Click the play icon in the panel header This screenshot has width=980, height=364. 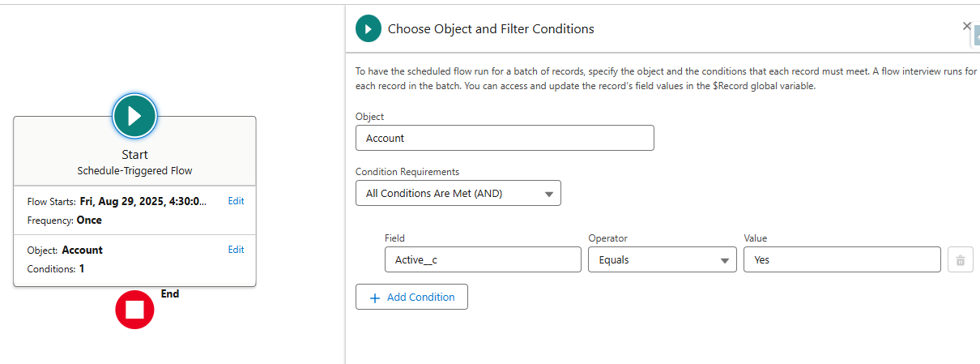pos(369,29)
